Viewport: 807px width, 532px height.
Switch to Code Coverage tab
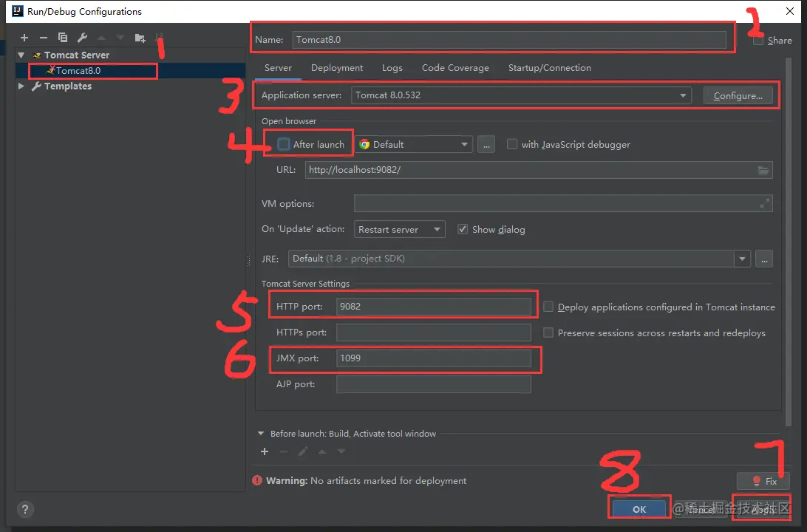pyautogui.click(x=455, y=68)
